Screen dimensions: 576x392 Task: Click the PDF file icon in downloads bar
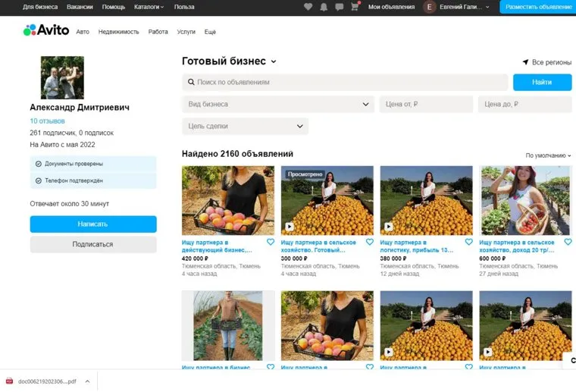click(10, 381)
